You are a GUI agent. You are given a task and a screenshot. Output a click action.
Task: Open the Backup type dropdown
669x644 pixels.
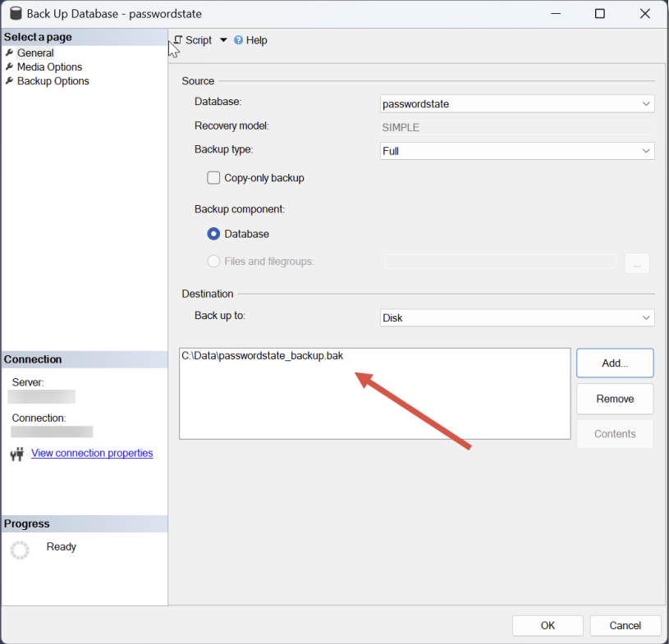pos(517,151)
